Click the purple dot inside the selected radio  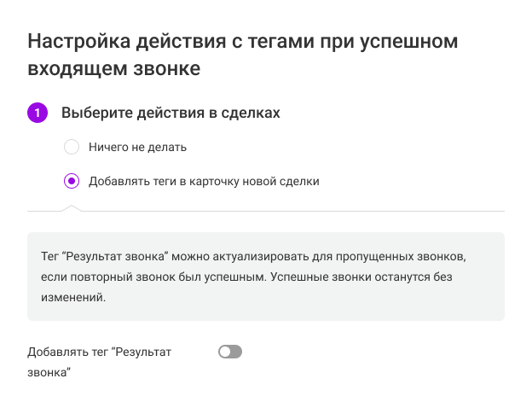[x=72, y=181]
